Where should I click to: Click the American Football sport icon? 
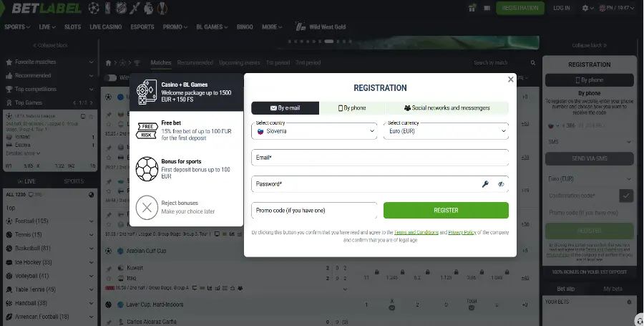(x=9, y=317)
